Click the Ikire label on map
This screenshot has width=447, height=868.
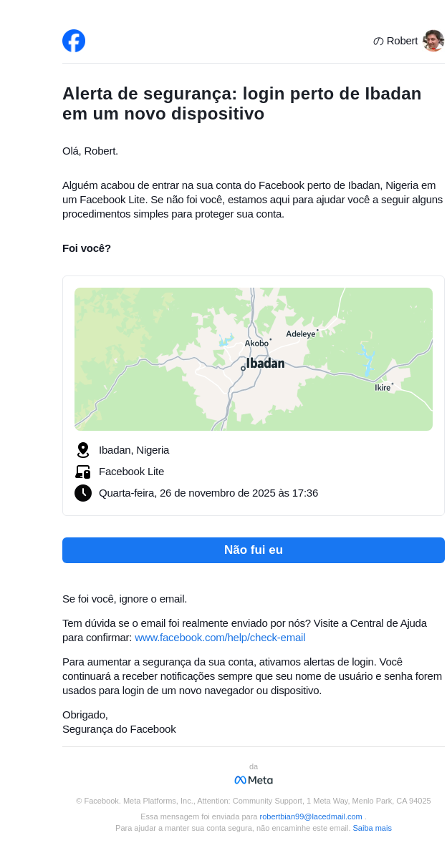pyautogui.click(x=383, y=388)
